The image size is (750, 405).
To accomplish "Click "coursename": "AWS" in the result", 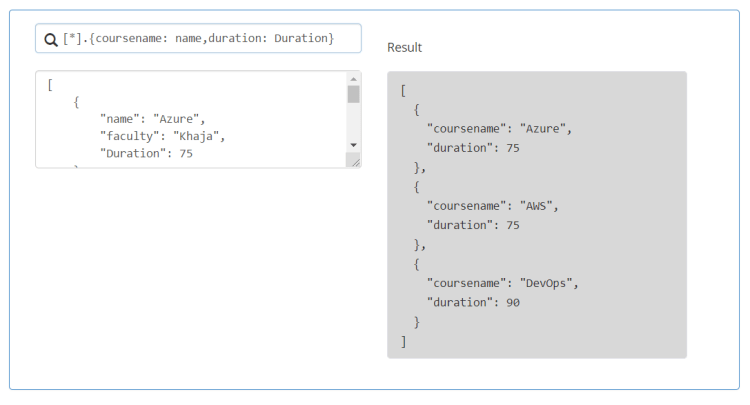I will pyautogui.click(x=492, y=206).
